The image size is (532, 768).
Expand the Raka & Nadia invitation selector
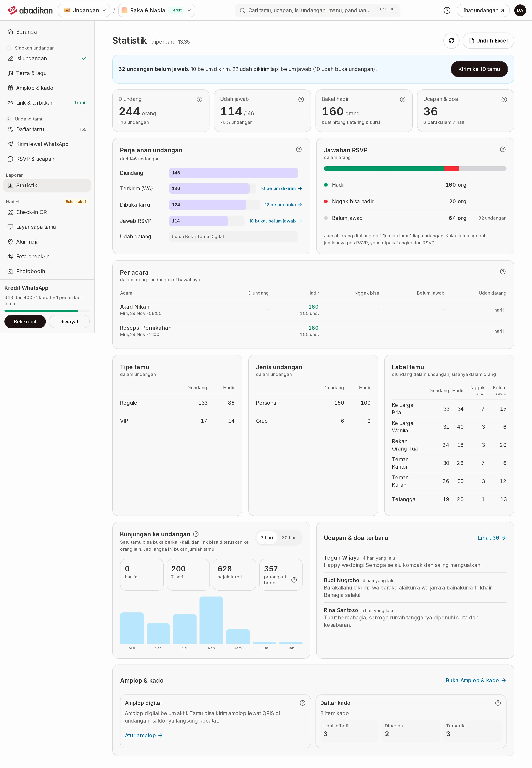point(157,10)
